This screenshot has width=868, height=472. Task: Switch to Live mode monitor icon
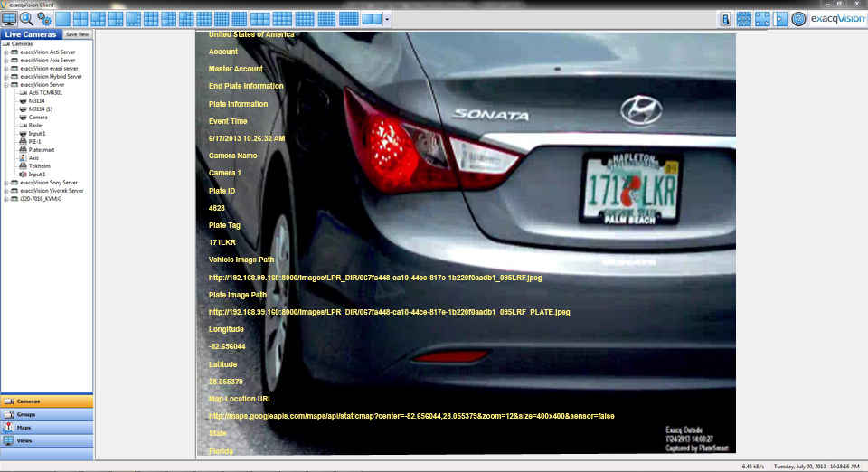click(x=9, y=18)
